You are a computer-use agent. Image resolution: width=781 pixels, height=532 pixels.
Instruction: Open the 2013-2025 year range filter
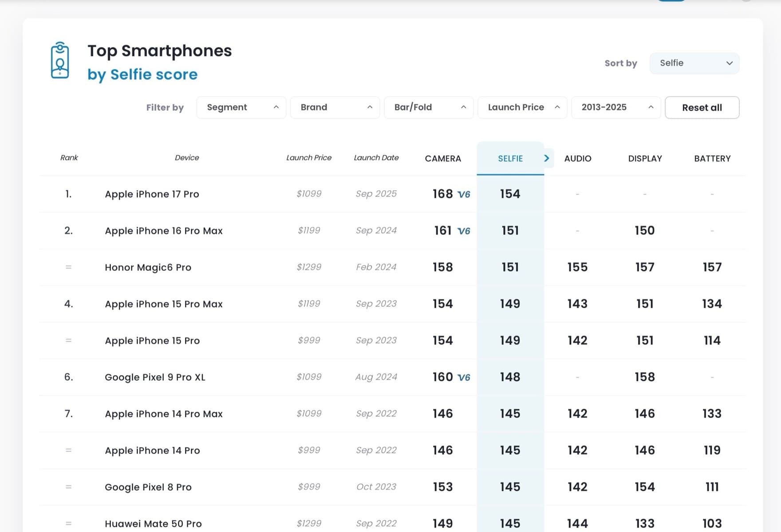tap(616, 107)
